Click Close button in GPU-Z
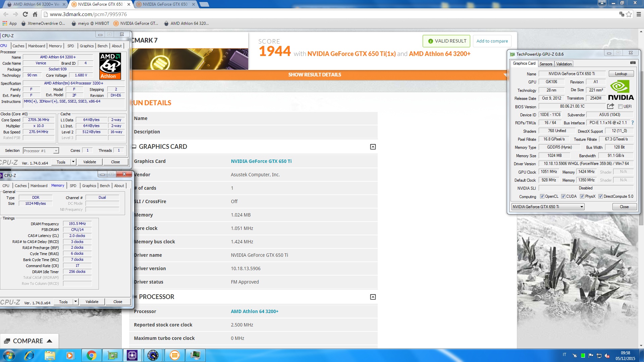 point(624,207)
